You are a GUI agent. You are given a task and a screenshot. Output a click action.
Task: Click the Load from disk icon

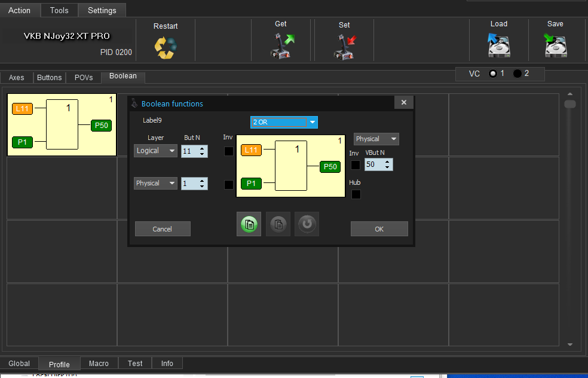(498, 45)
